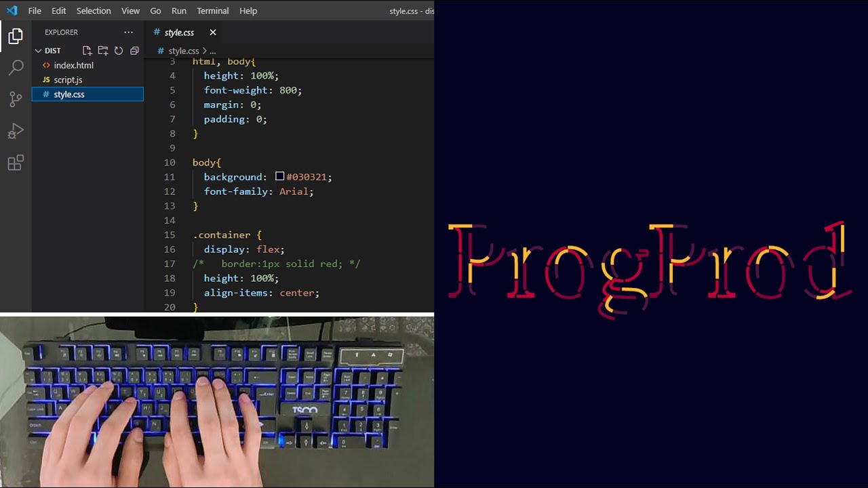
Task: Click the 'font-family: Arial;' line
Action: click(258, 192)
